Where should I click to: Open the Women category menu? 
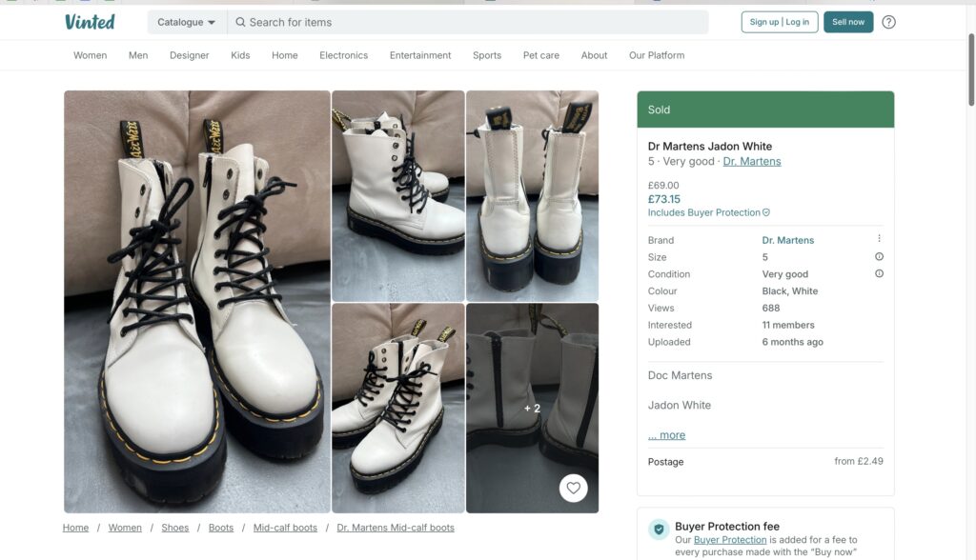pyautogui.click(x=91, y=55)
